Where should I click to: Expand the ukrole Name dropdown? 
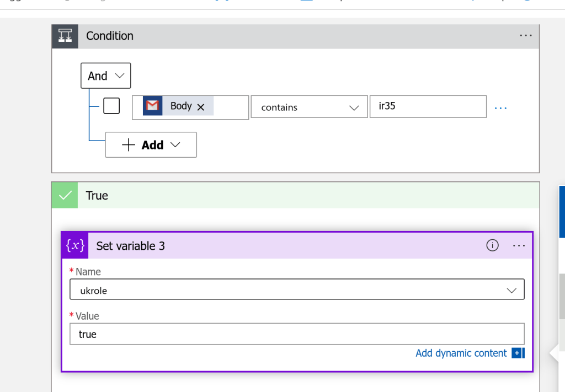(x=297, y=289)
